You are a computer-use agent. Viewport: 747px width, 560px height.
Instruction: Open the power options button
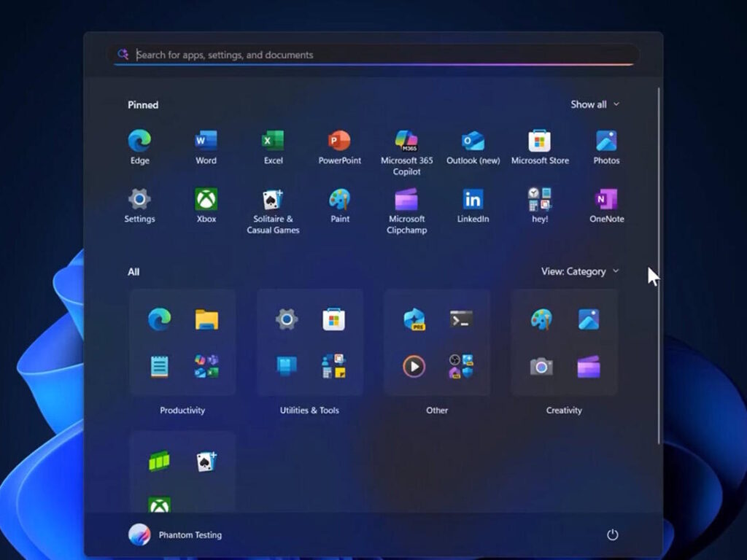(612, 534)
